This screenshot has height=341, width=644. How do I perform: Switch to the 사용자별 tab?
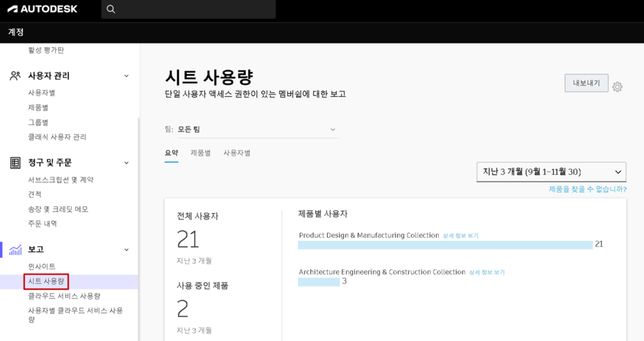click(x=236, y=153)
